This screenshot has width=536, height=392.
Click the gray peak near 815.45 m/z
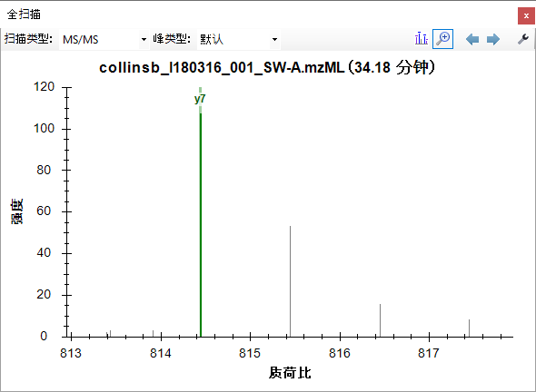coord(290,281)
